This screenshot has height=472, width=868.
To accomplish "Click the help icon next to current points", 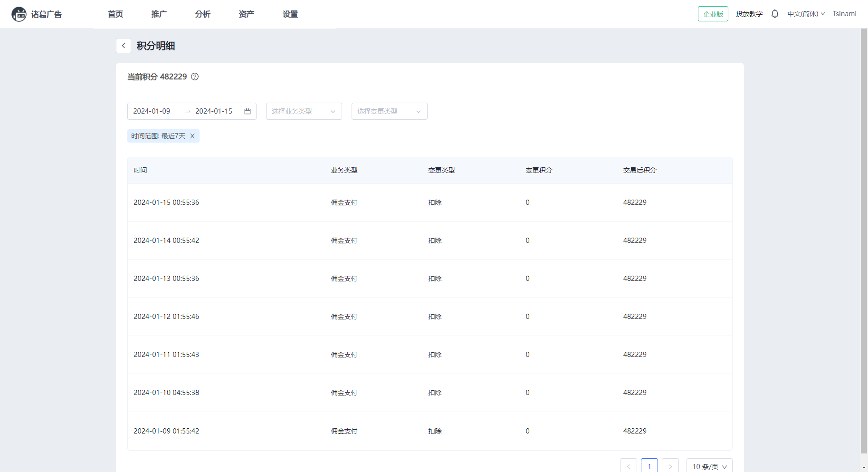I will (x=195, y=77).
